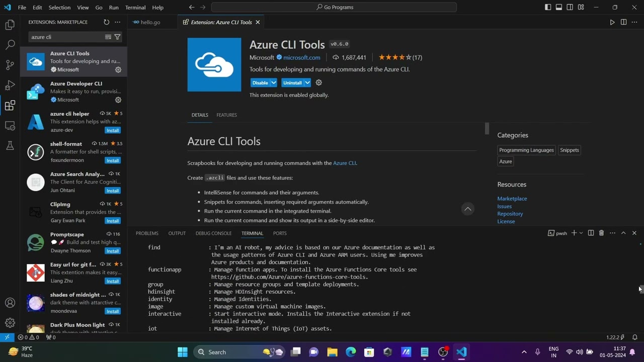644x362 pixels.
Task: Clear extensions search results
Action: (108, 37)
